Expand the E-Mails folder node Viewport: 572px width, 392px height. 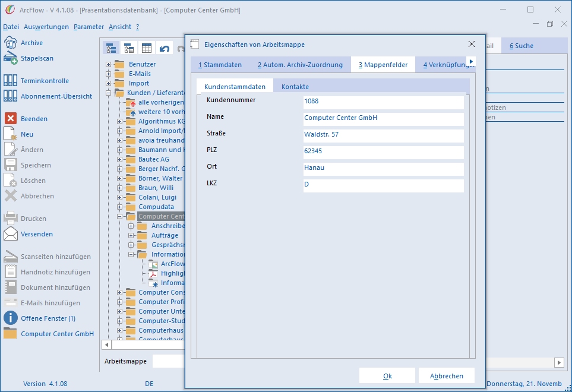(x=108, y=74)
